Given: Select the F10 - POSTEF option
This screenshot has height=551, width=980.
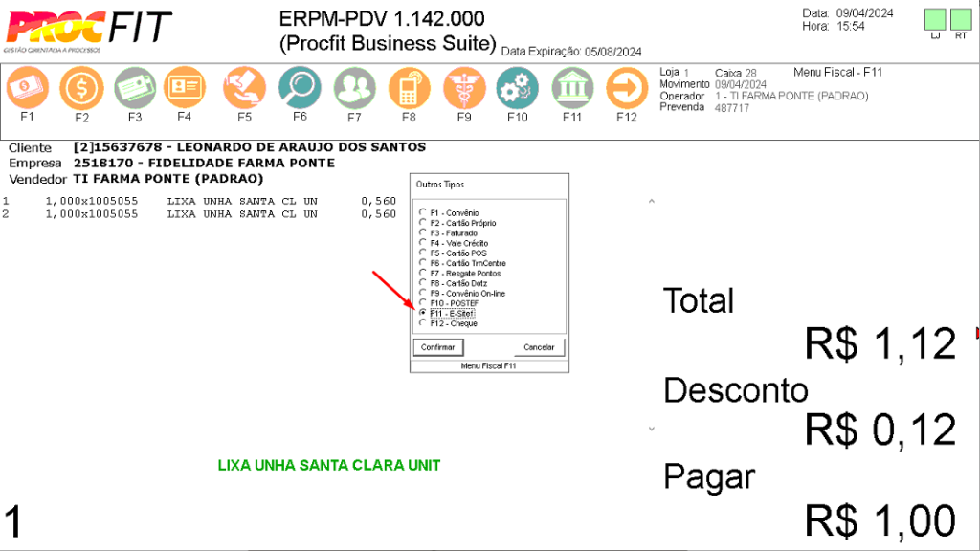Looking at the screenshot, I should point(449,303).
